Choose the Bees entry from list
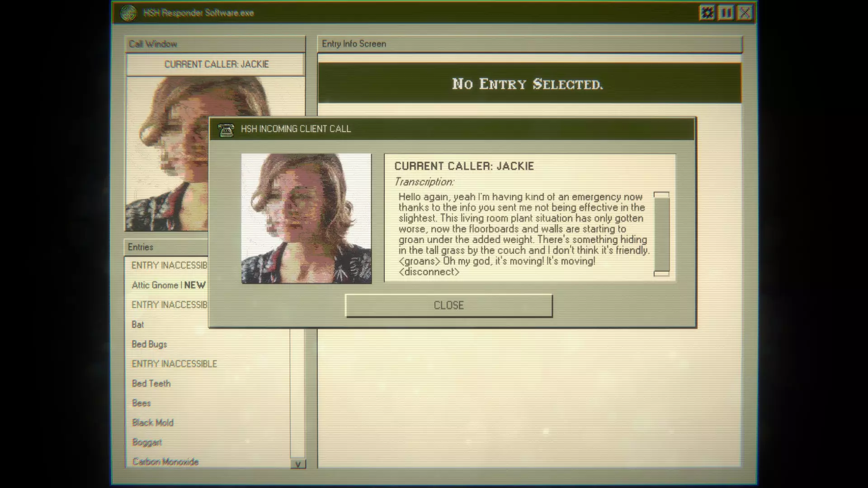Screen dimensions: 868x488 coord(141,403)
